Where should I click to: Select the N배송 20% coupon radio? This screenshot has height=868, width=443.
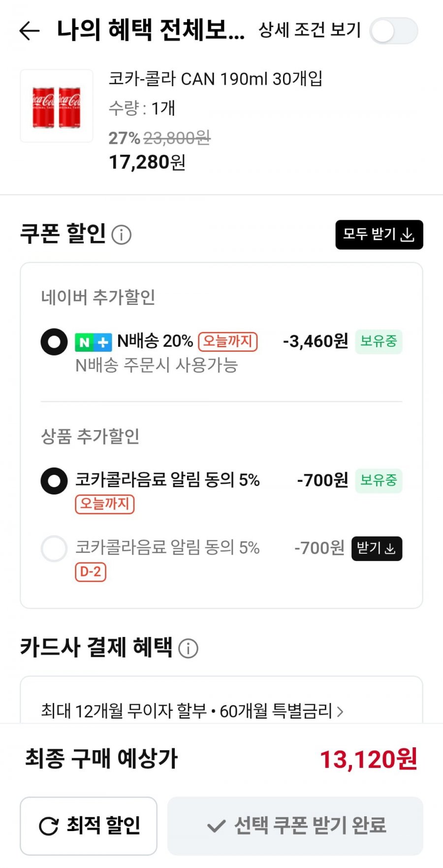click(x=54, y=342)
